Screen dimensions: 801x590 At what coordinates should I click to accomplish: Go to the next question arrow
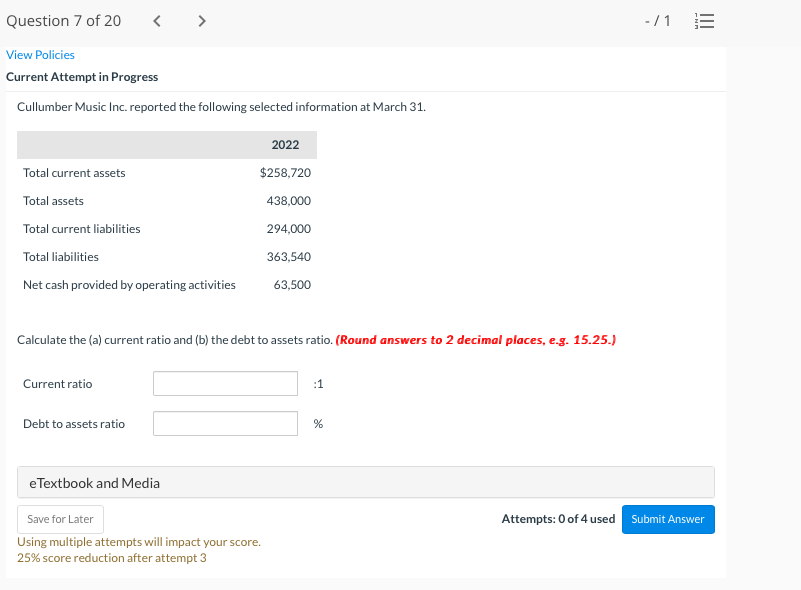[x=201, y=20]
